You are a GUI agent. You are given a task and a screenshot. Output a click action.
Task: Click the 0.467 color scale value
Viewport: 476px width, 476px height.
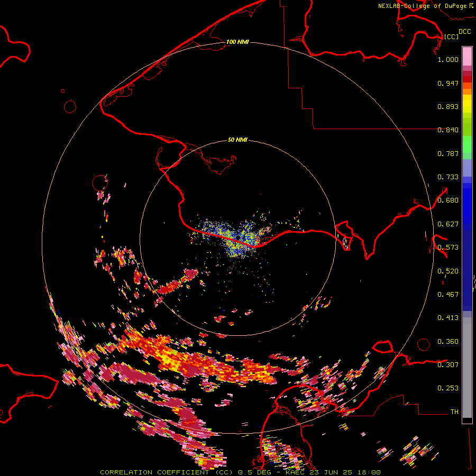[448, 295]
